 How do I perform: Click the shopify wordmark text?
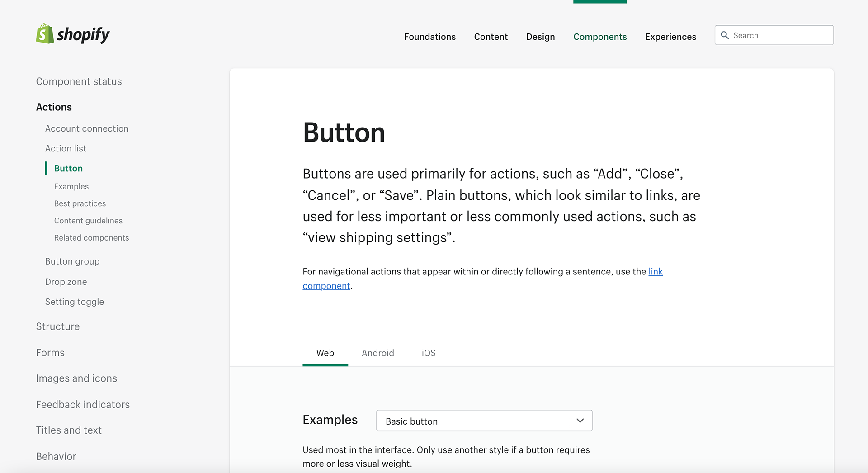[83, 35]
